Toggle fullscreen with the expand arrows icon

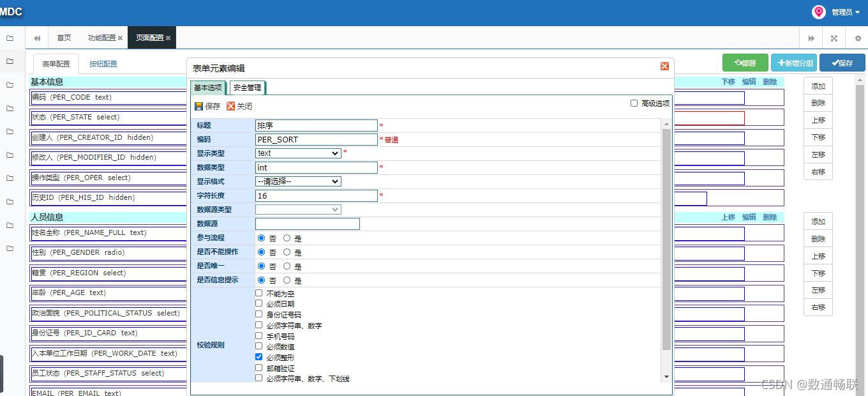point(834,38)
